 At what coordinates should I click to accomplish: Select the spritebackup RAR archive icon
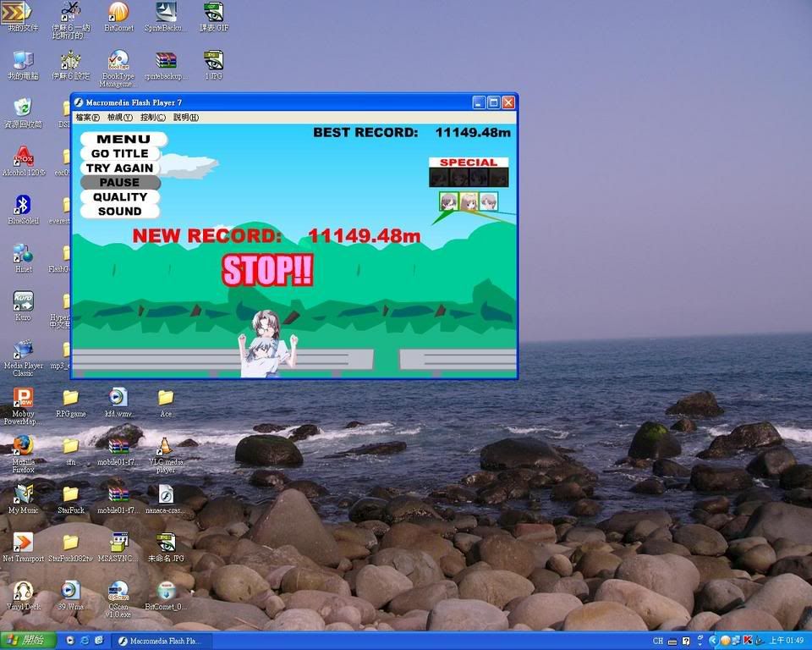(x=166, y=66)
